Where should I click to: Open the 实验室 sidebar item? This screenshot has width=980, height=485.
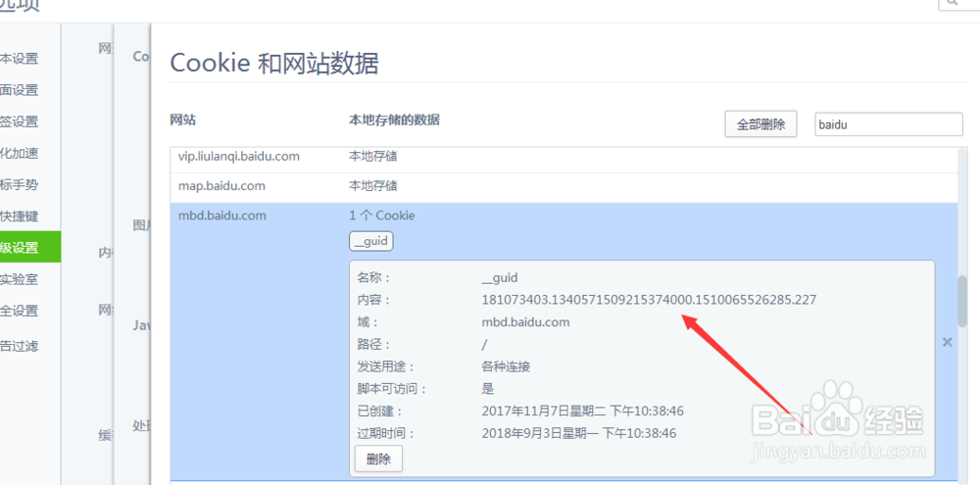tap(19, 279)
